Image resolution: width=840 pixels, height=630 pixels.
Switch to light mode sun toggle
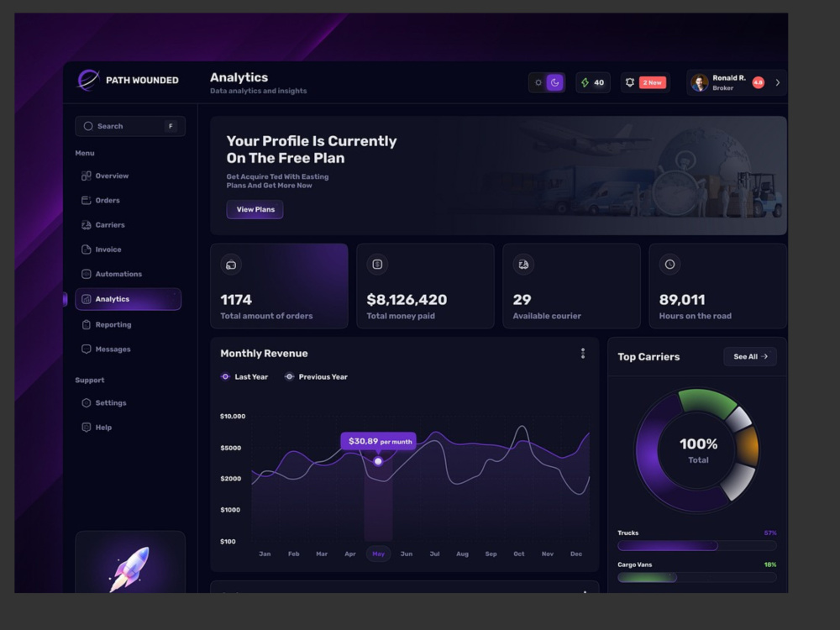tap(538, 82)
